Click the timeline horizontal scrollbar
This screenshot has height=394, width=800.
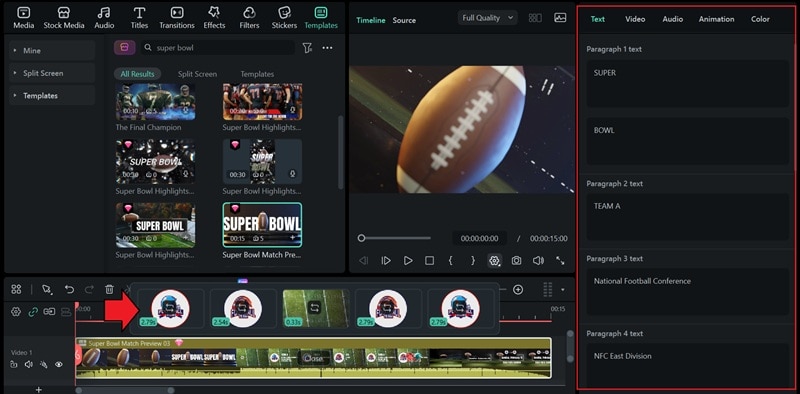[124, 390]
